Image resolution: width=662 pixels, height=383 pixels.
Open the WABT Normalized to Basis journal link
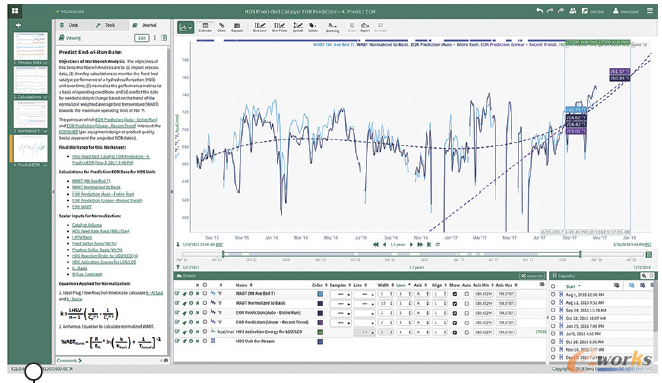(96, 187)
